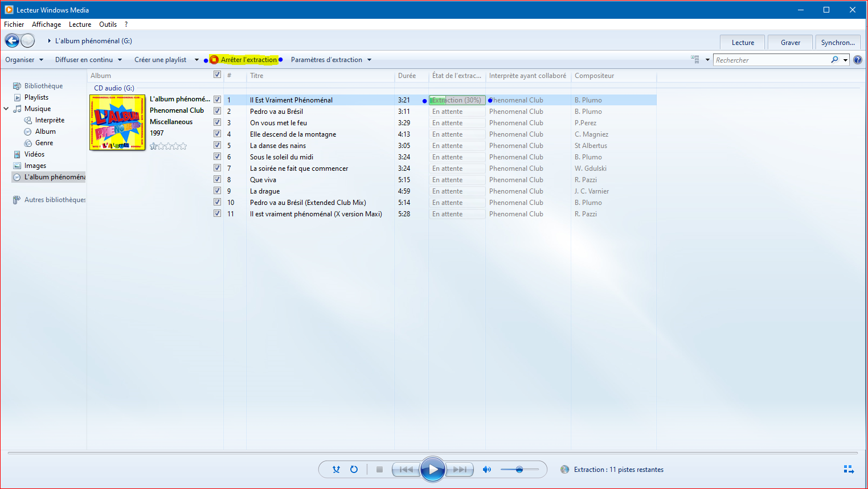This screenshot has height=489, width=868.
Task: Select Genre under Musique
Action: (x=44, y=143)
